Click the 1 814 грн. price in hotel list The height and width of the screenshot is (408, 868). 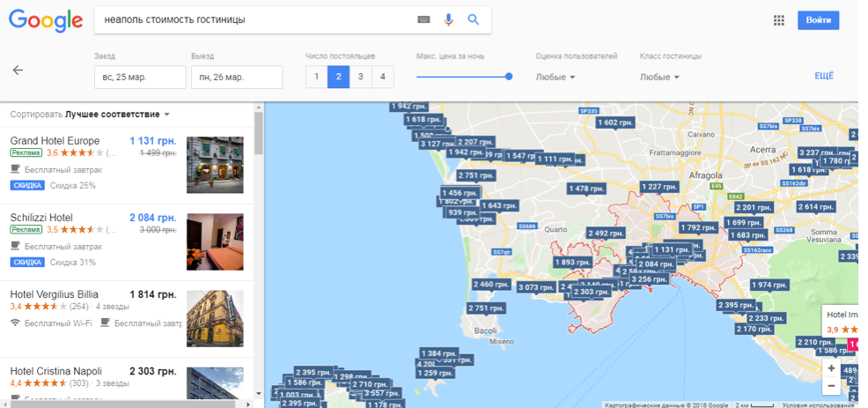153,293
